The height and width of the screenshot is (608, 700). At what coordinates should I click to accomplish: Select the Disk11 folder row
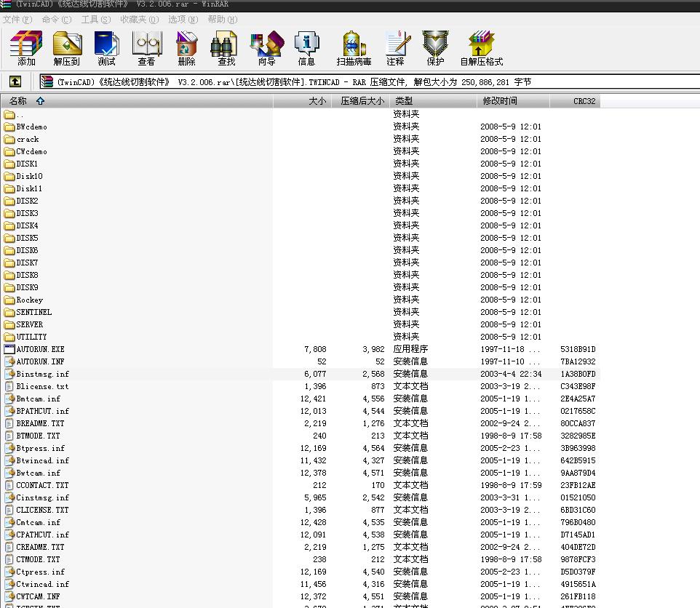coord(300,188)
